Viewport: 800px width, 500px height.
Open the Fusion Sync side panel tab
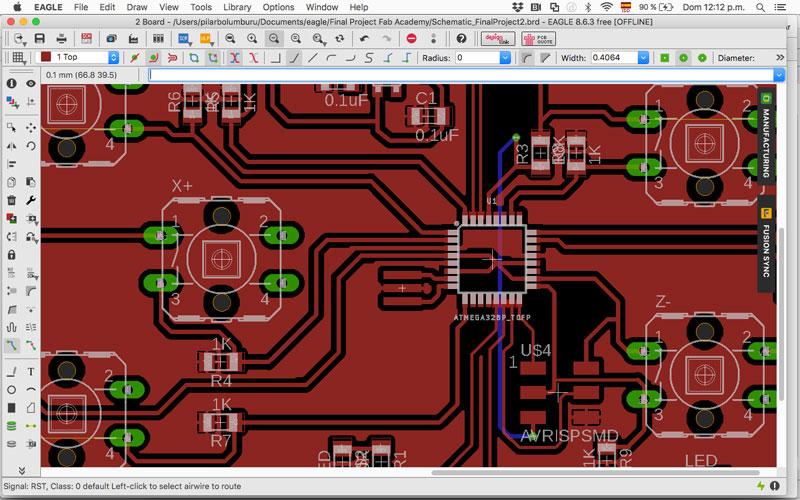766,243
